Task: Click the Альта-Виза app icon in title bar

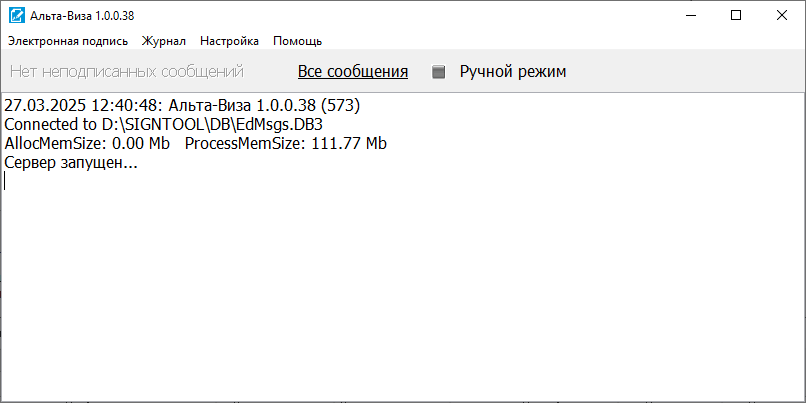Action: 16,15
